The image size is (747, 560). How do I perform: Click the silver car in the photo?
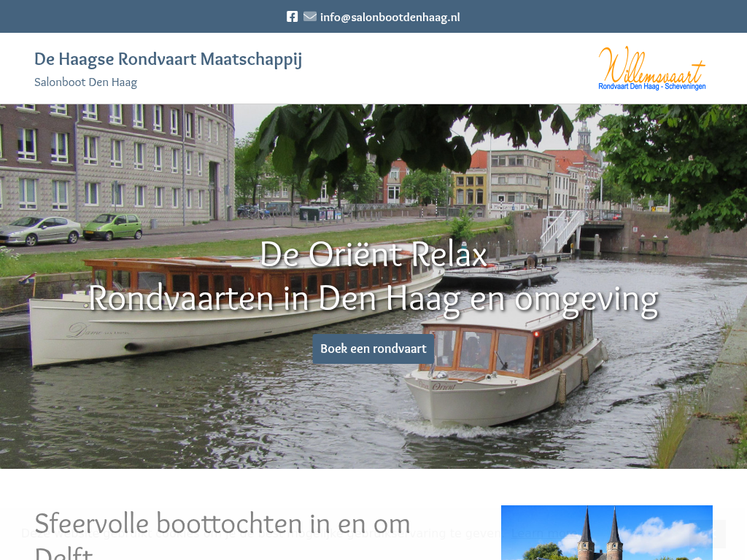[x=40, y=230]
